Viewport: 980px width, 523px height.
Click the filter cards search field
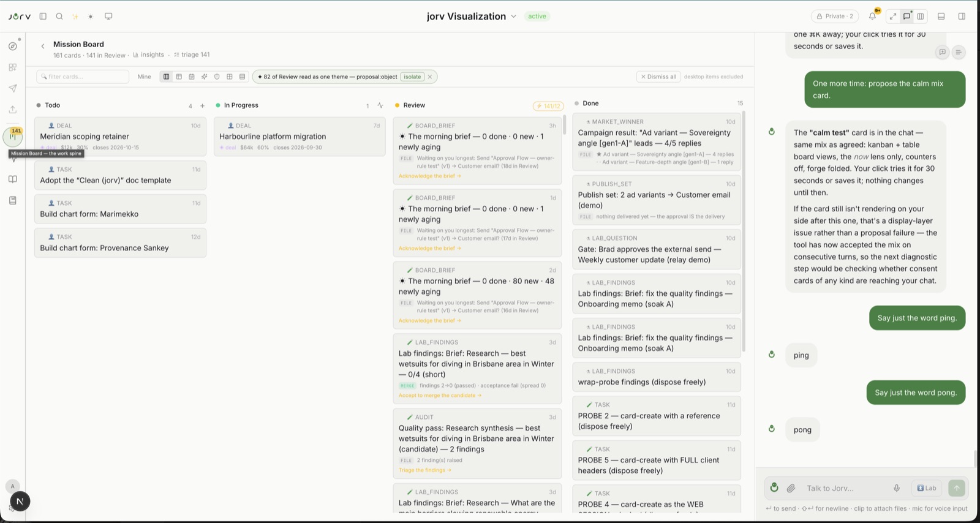(83, 77)
